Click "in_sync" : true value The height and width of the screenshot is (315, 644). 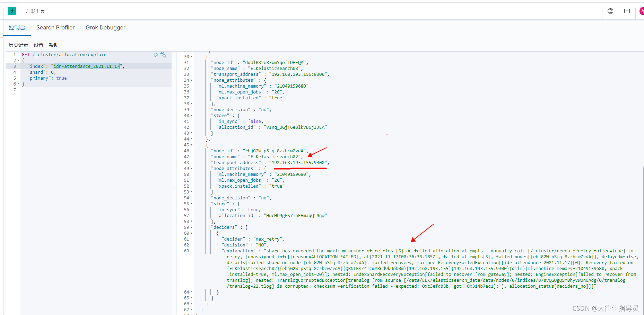(253, 210)
